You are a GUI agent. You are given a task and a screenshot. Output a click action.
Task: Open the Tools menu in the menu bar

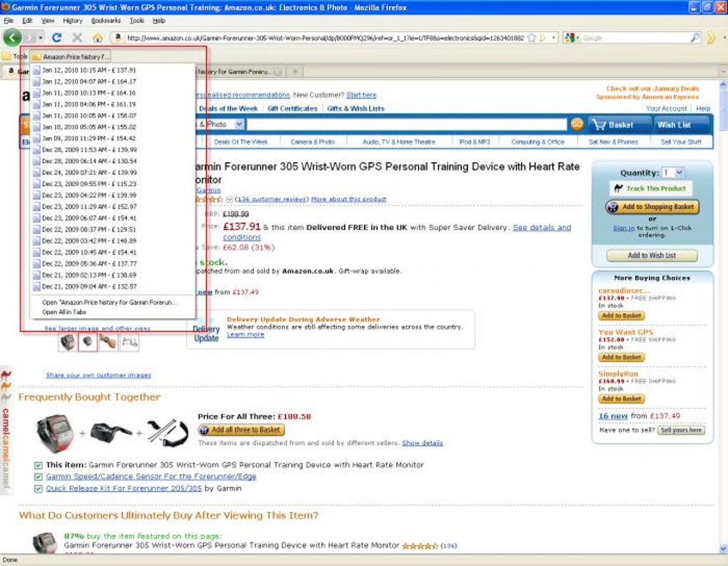click(136, 21)
